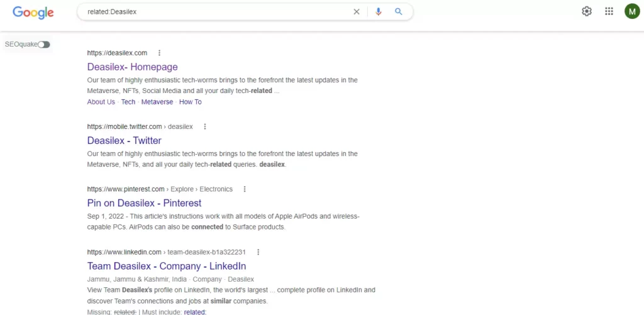Viewport: 644px width, 315px height.
Task: Open three-dot menu beside pinterest.com result
Action: pos(245,189)
